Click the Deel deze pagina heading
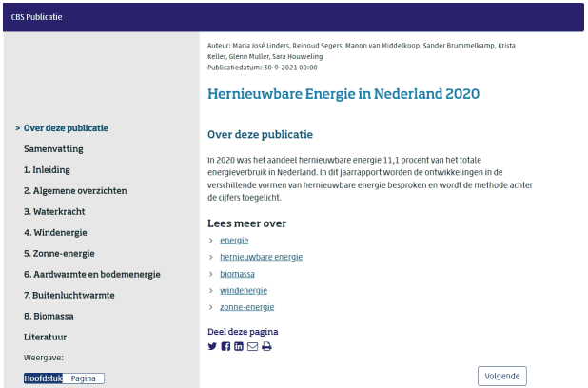This screenshot has height=388, width=588. (x=243, y=332)
